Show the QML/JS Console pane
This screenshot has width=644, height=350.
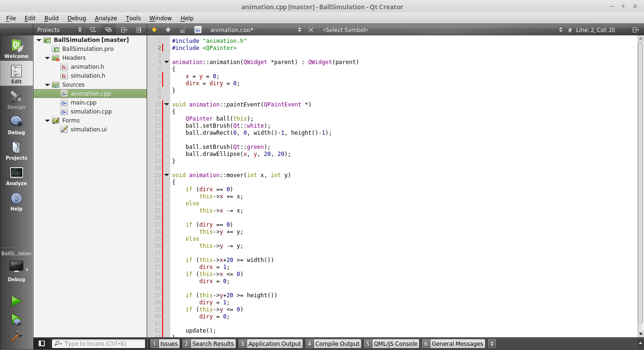(x=391, y=344)
